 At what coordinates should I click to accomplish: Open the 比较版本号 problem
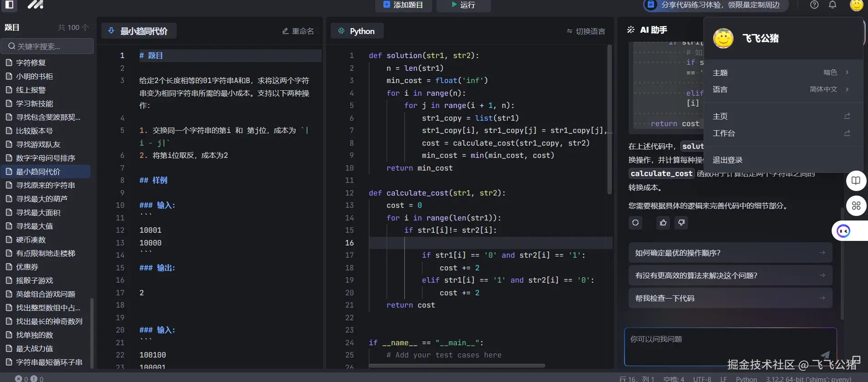tap(46, 131)
